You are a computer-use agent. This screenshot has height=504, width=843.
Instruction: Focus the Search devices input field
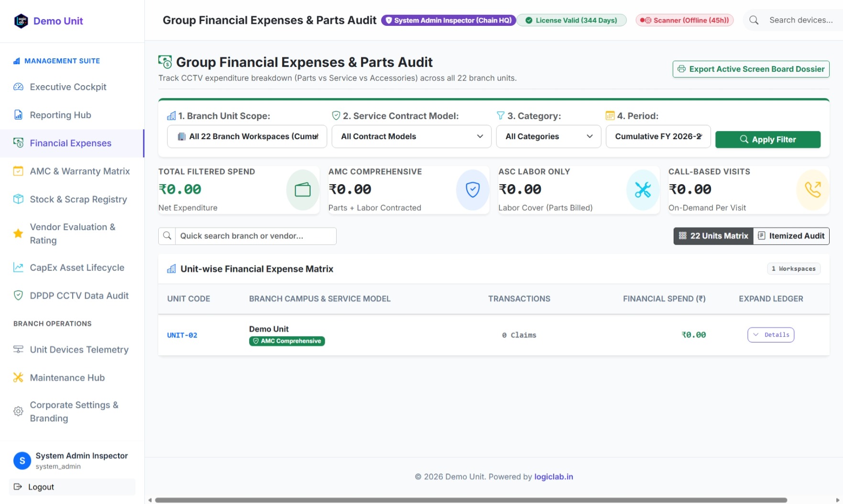[801, 20]
